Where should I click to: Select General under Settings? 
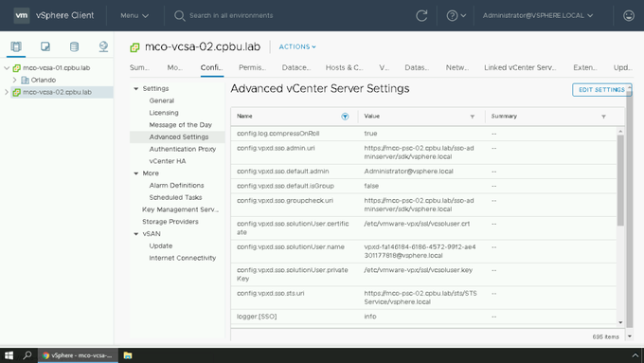tap(161, 100)
